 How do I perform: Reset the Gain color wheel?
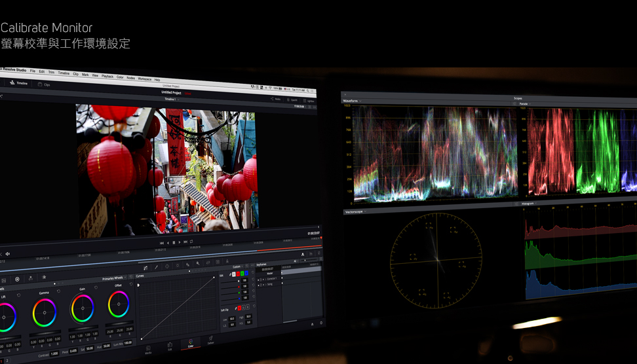pyautogui.click(x=96, y=287)
